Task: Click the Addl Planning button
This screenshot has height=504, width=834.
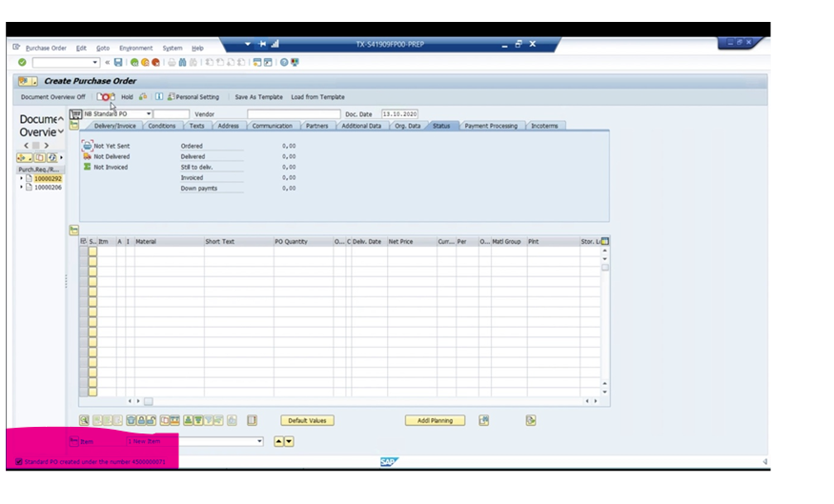Action: 435,420
